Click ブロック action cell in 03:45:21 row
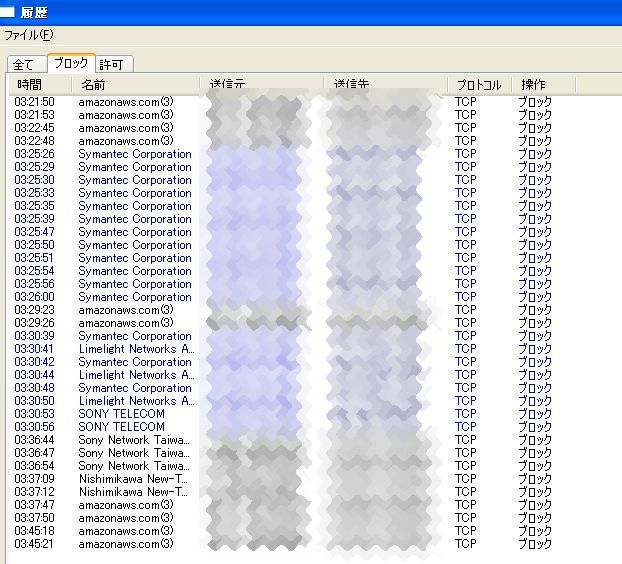The height and width of the screenshot is (564, 622). [x=535, y=544]
